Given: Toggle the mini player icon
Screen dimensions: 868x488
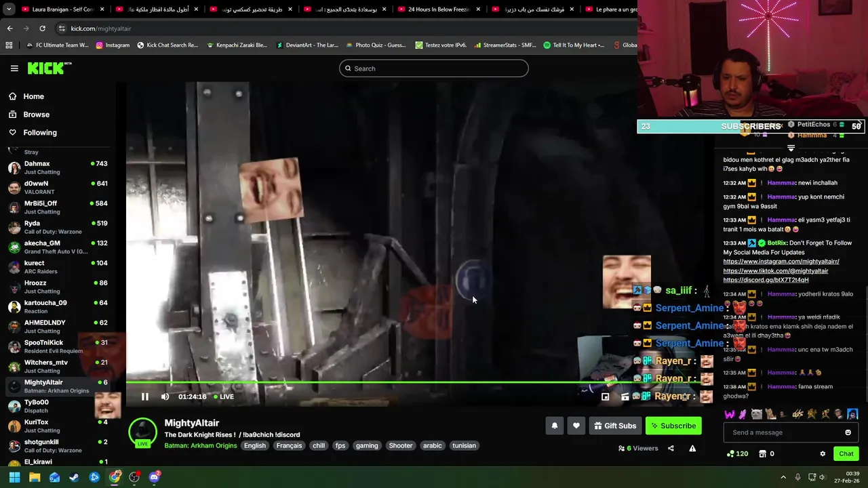Looking at the screenshot, I should [x=606, y=397].
